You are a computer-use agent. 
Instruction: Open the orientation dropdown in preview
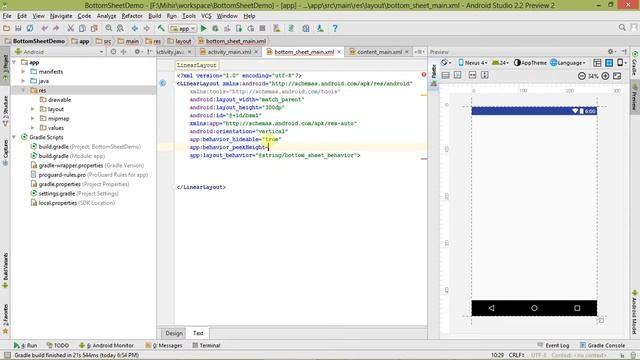[446, 62]
